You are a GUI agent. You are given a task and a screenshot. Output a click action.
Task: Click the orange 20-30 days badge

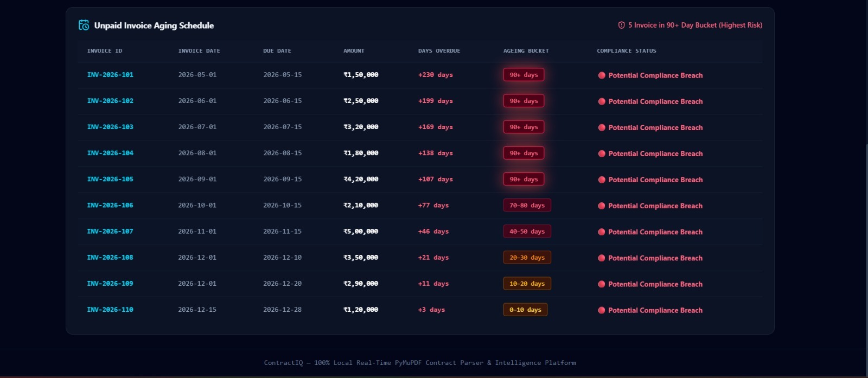click(527, 258)
